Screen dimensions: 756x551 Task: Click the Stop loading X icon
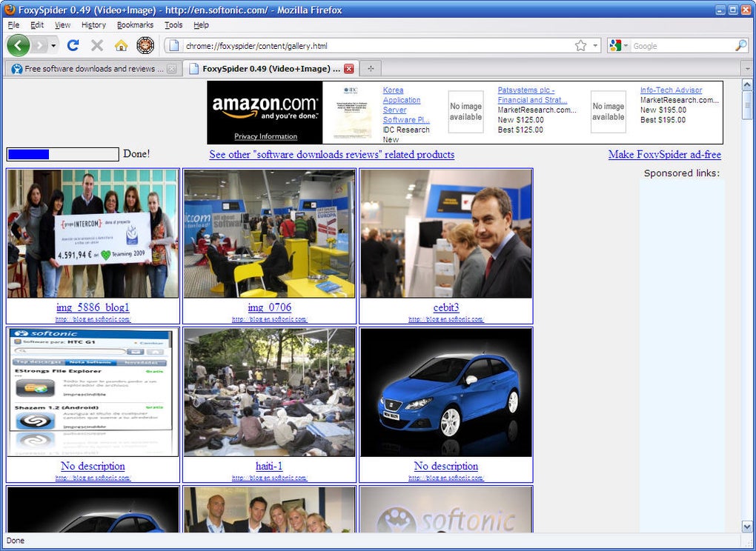click(x=97, y=46)
